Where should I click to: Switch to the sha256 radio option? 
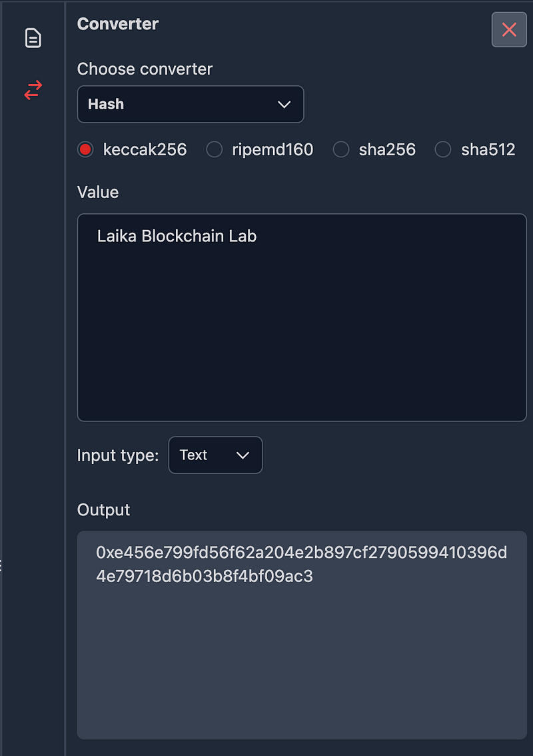[341, 149]
